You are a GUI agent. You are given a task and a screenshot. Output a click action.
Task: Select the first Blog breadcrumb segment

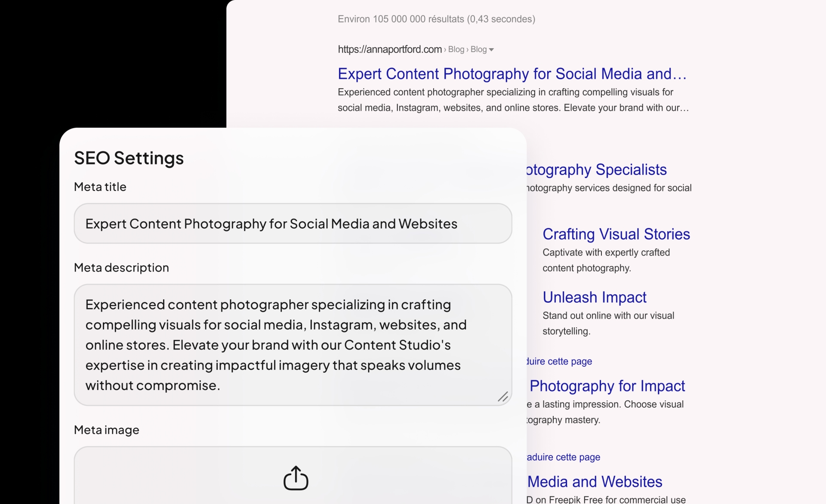coord(456,49)
